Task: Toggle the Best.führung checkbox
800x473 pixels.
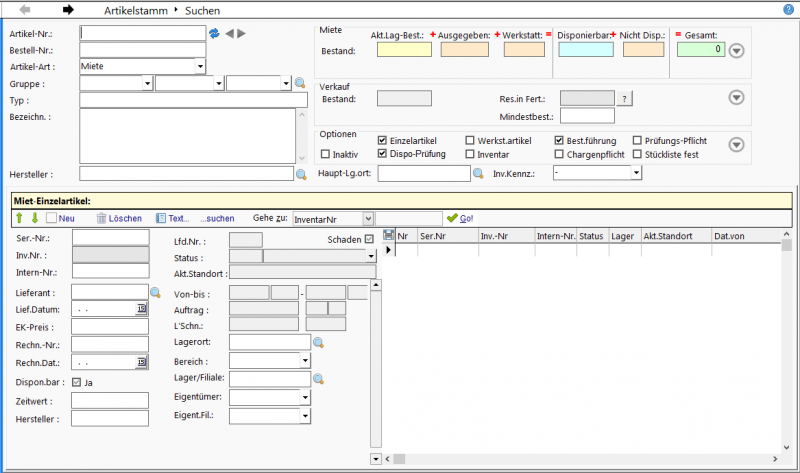Action: click(559, 140)
